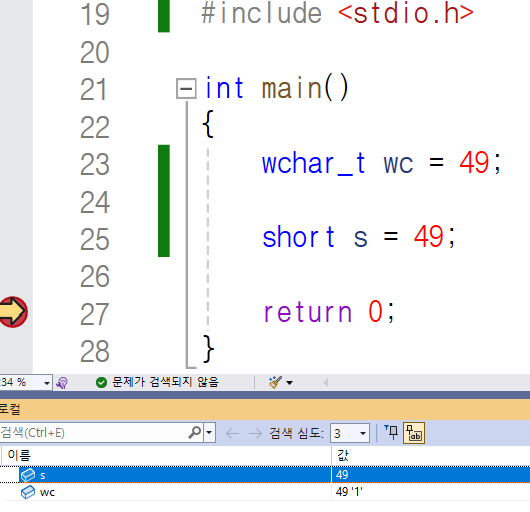The height and width of the screenshot is (512, 530).
Task: Click the next search result arrow
Action: [x=255, y=433]
